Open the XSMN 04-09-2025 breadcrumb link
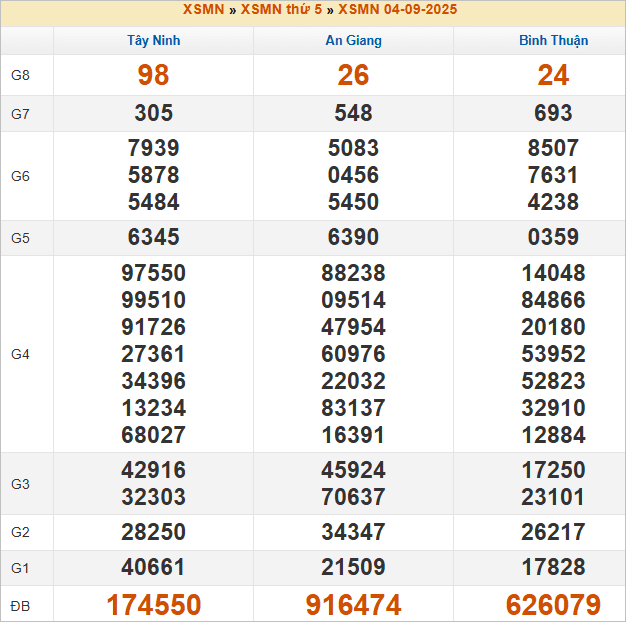The height and width of the screenshot is (622, 626). click(x=397, y=10)
